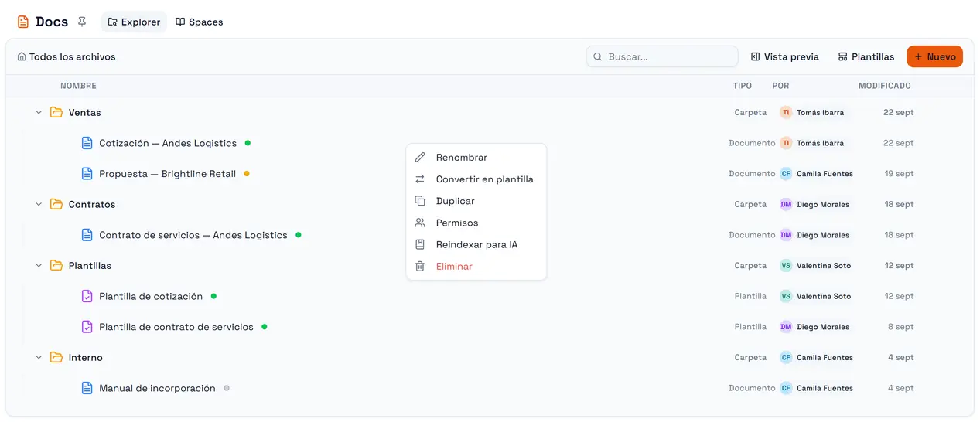Click copy icon next to Duplicar
This screenshot has height=422, width=980.
pyautogui.click(x=420, y=201)
